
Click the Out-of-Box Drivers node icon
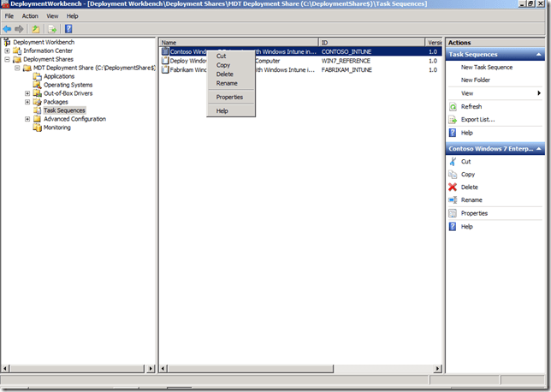(38, 93)
